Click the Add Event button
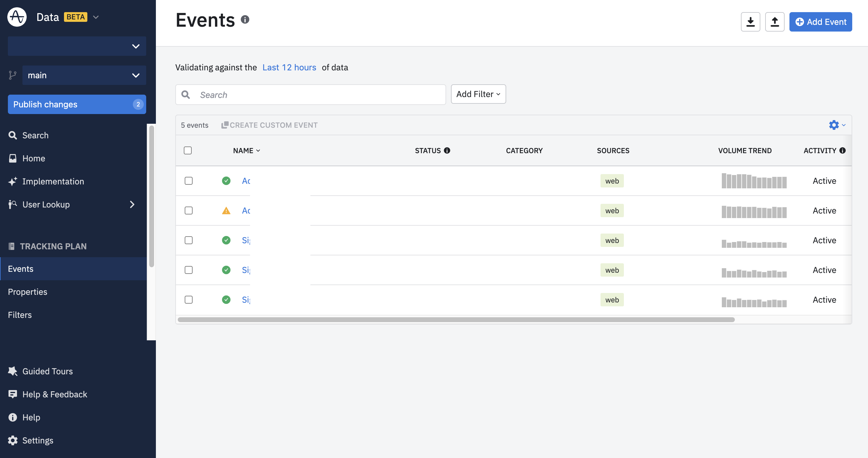The image size is (868, 458). point(820,22)
